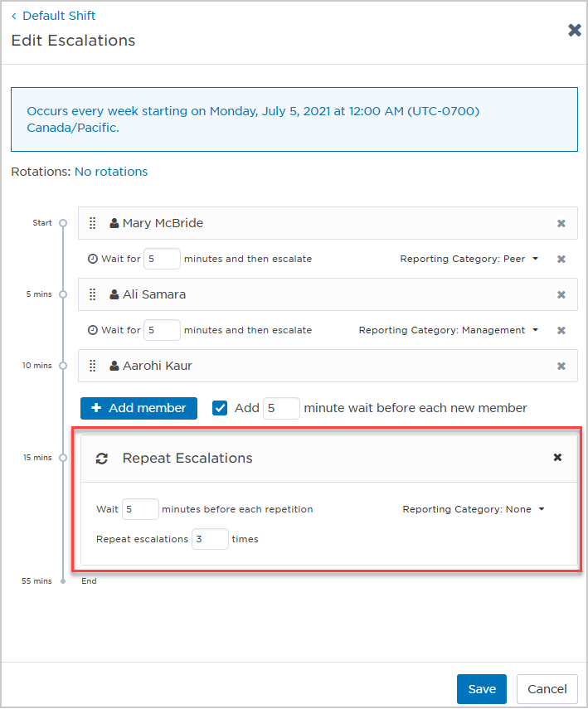Click the Repeat Escalations refresh icon

pos(102,459)
